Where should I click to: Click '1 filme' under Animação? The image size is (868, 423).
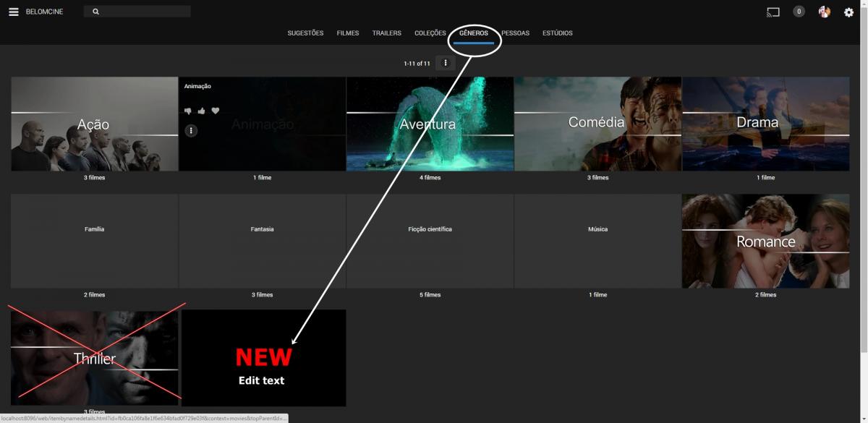tap(263, 178)
